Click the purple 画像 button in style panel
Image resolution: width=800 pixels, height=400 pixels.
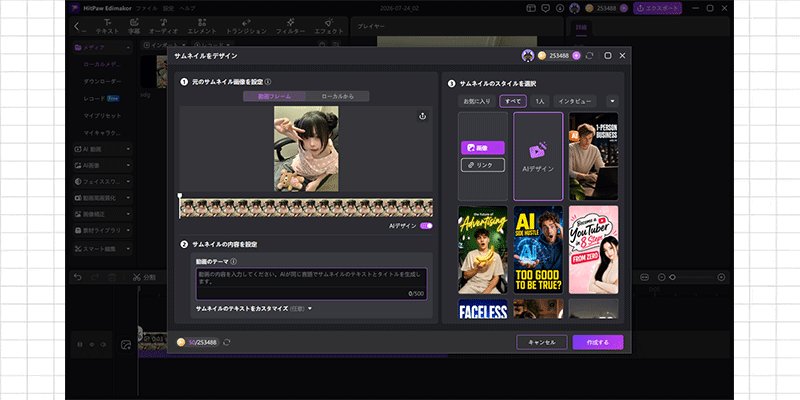tap(483, 147)
